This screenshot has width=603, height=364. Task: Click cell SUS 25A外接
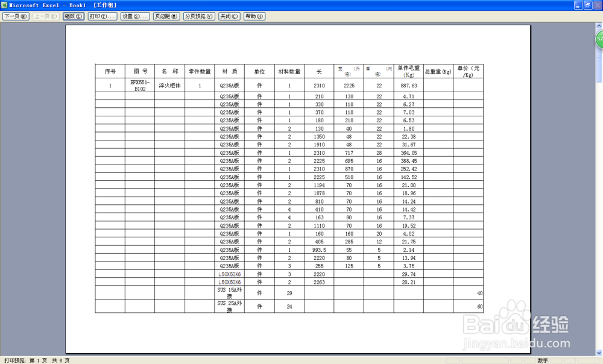pyautogui.click(x=230, y=306)
